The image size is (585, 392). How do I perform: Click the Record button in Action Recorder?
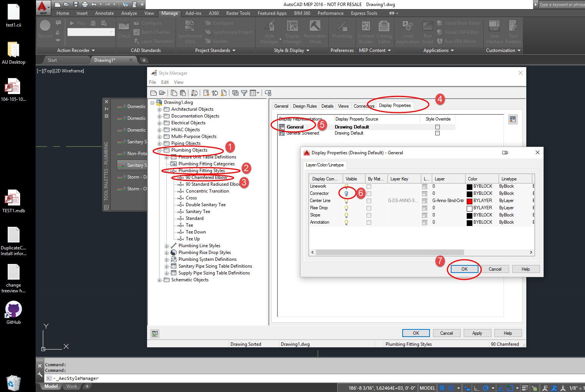(45, 29)
